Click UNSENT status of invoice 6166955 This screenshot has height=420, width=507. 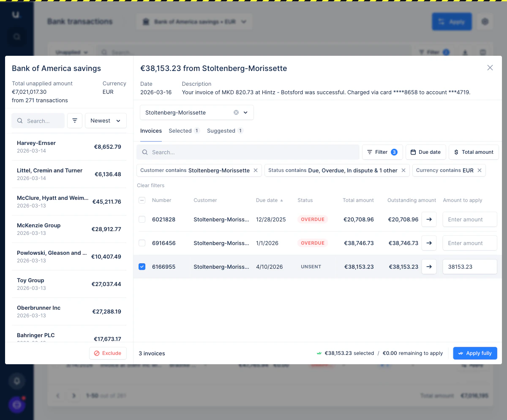click(311, 267)
